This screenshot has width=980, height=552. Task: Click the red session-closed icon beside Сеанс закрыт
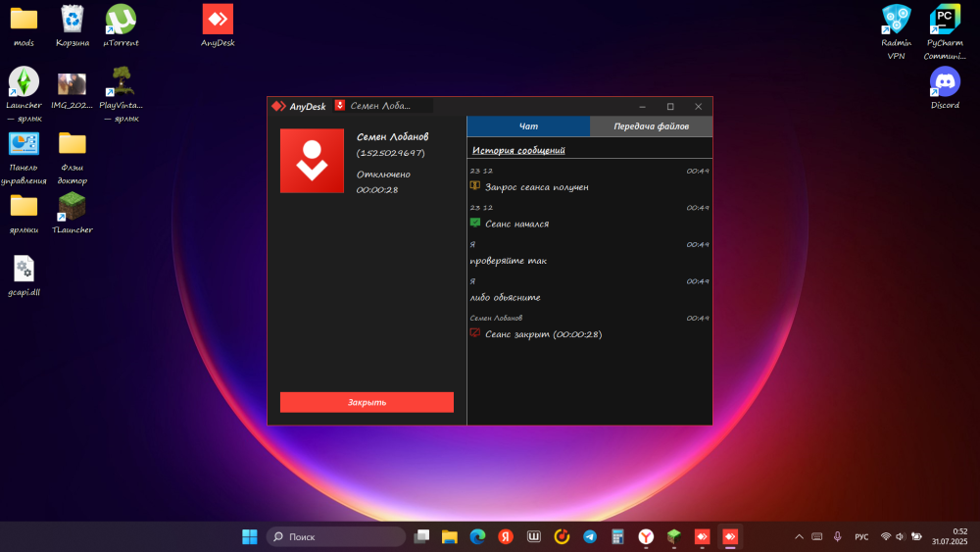(475, 333)
